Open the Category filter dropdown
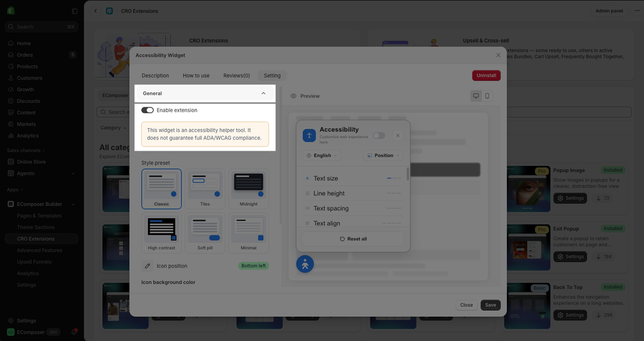Viewport: 644px width, 341px height. (x=113, y=127)
